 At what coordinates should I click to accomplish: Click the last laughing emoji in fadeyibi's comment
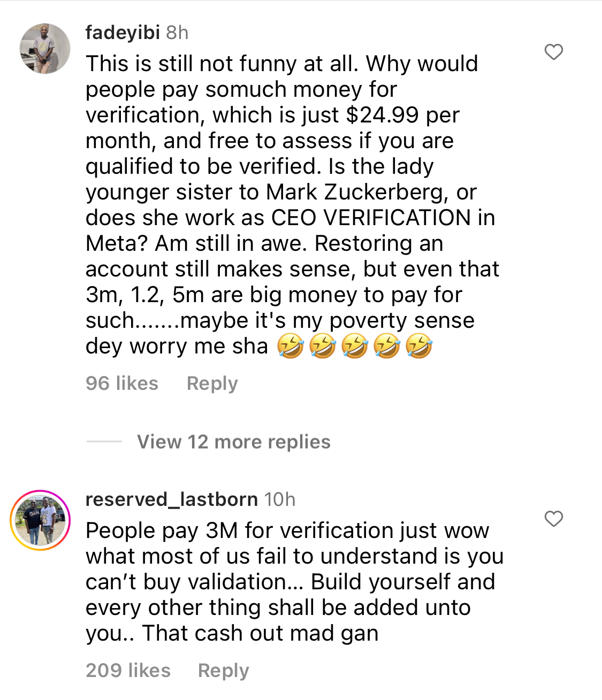pyautogui.click(x=419, y=346)
